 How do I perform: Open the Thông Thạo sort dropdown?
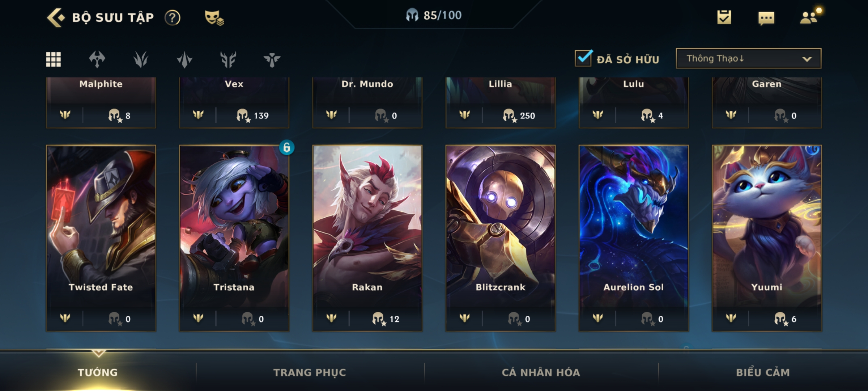(748, 58)
